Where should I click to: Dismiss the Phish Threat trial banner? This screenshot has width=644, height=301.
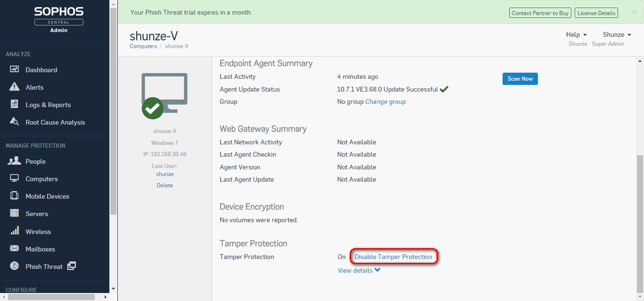(634, 13)
